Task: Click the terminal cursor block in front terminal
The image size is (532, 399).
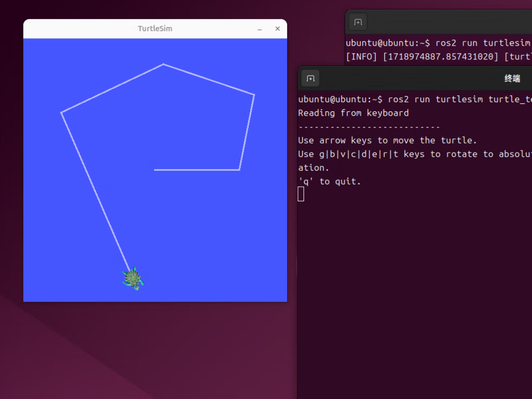Action: (301, 194)
